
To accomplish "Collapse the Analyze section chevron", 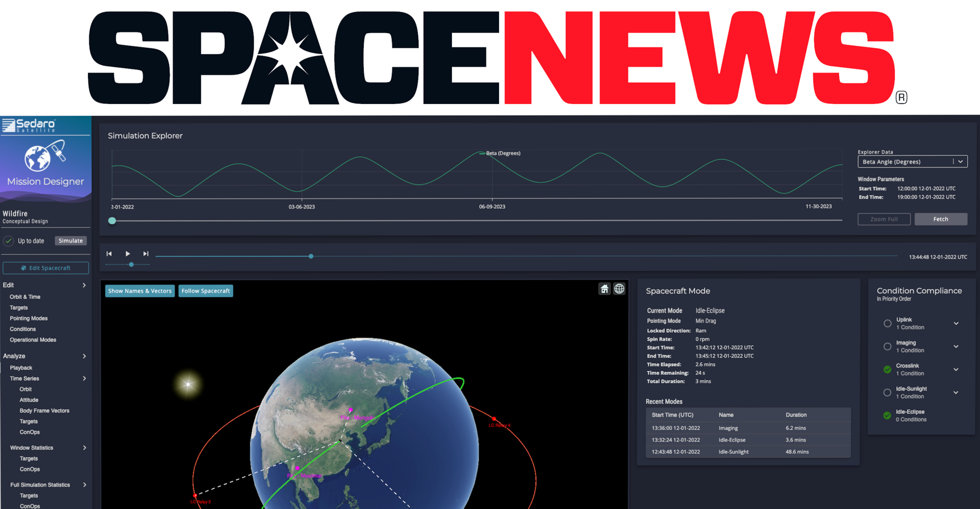I will tap(84, 356).
